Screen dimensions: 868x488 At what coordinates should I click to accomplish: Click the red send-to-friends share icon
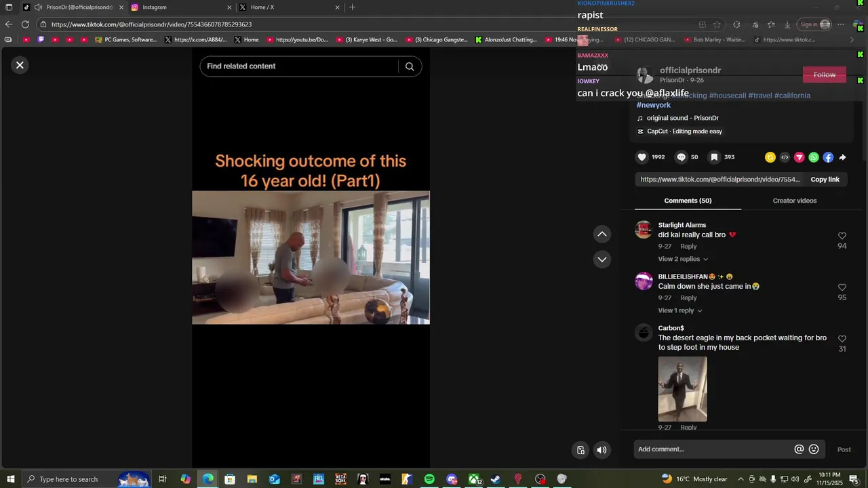[x=800, y=157]
